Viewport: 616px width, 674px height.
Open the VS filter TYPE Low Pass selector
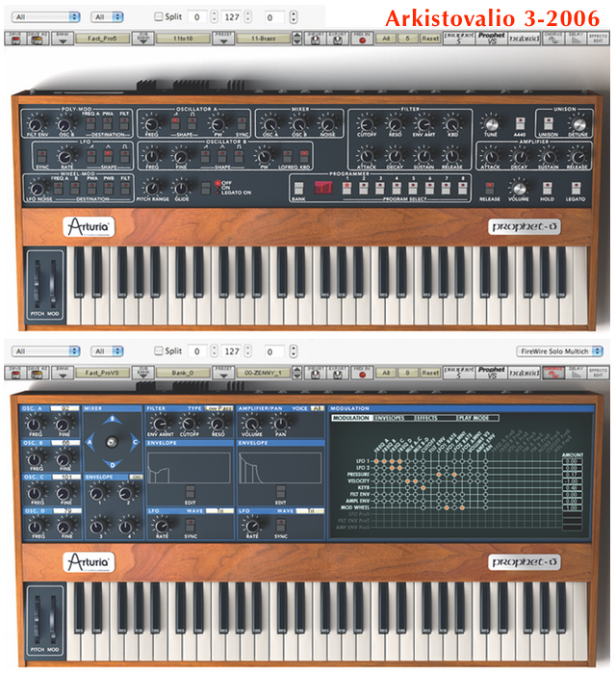pos(218,408)
